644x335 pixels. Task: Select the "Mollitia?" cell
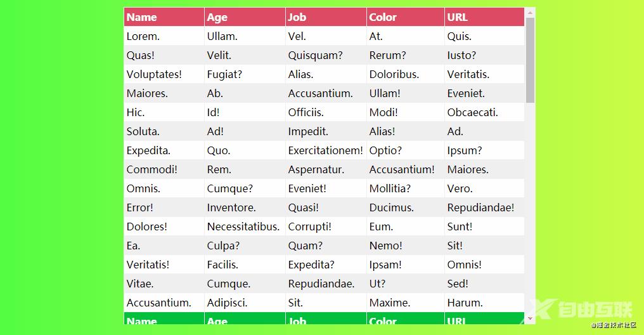[390, 188]
